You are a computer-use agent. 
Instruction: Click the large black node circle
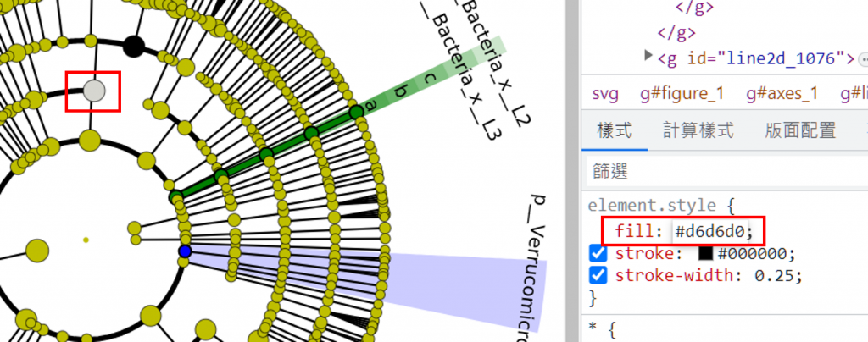(x=133, y=47)
